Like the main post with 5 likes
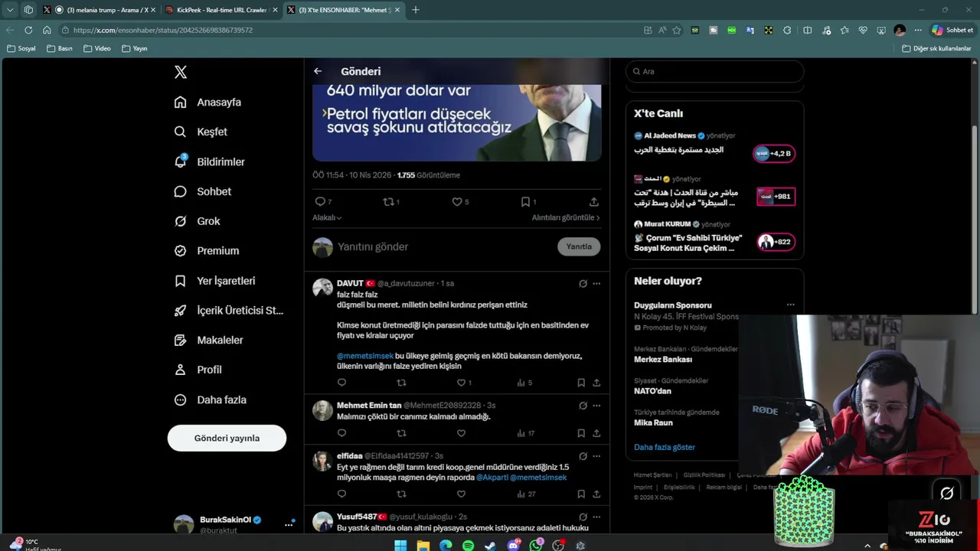Screen dimensions: 980x551 (457, 201)
